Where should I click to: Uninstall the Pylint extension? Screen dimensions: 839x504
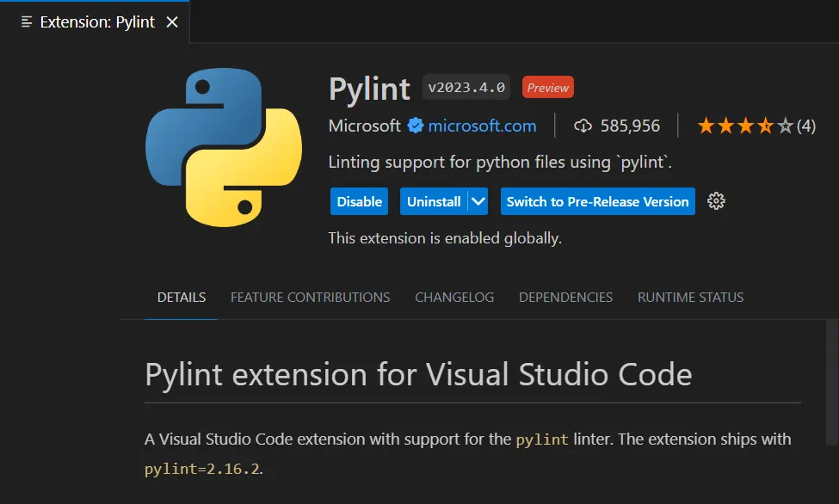434,201
